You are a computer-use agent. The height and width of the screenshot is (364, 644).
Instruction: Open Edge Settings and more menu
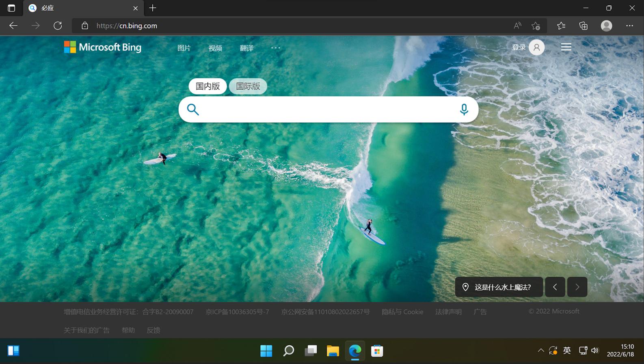629,26
